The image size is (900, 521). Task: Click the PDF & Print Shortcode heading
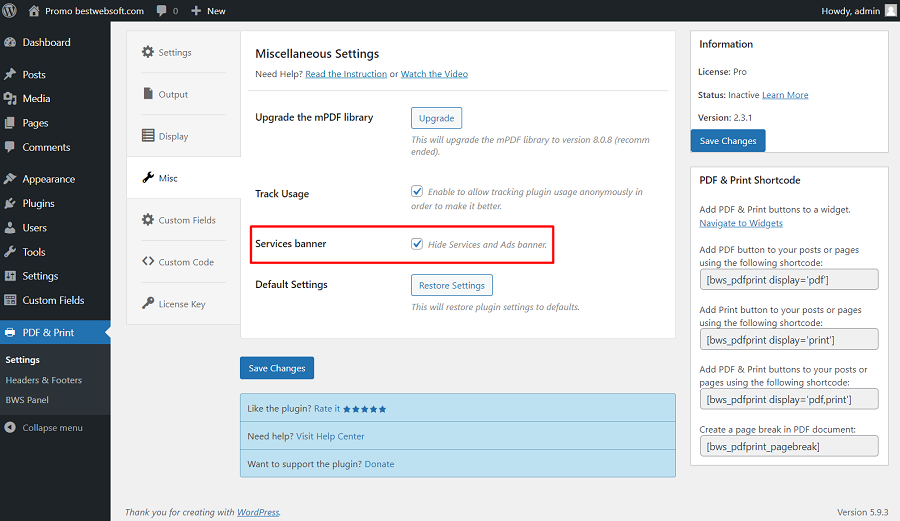(x=750, y=180)
